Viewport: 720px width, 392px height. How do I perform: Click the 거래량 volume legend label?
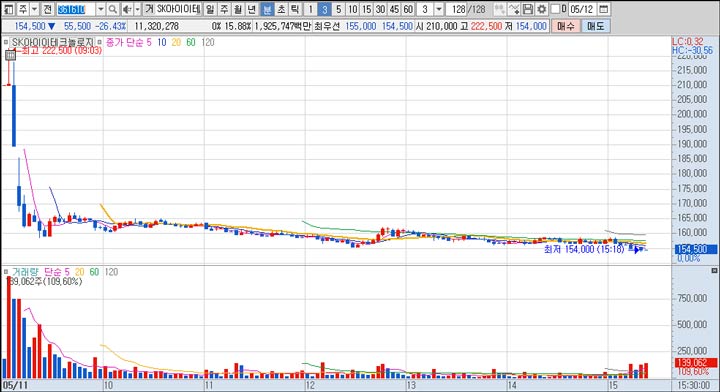click(25, 272)
